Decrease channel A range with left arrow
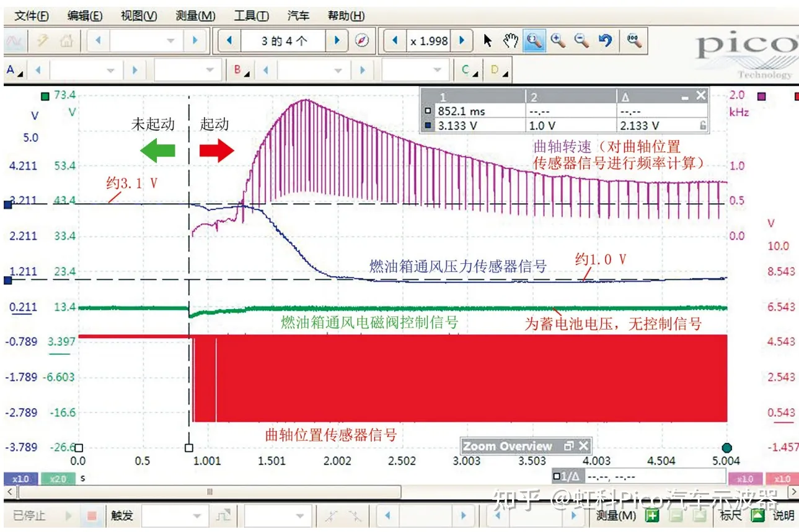The height and width of the screenshot is (532, 799). coord(38,70)
